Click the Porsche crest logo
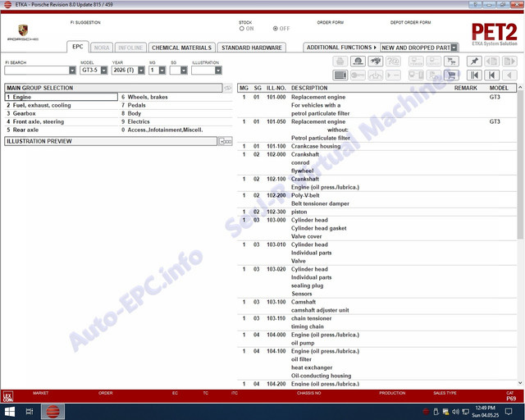The width and height of the screenshot is (525, 420). (x=23, y=30)
